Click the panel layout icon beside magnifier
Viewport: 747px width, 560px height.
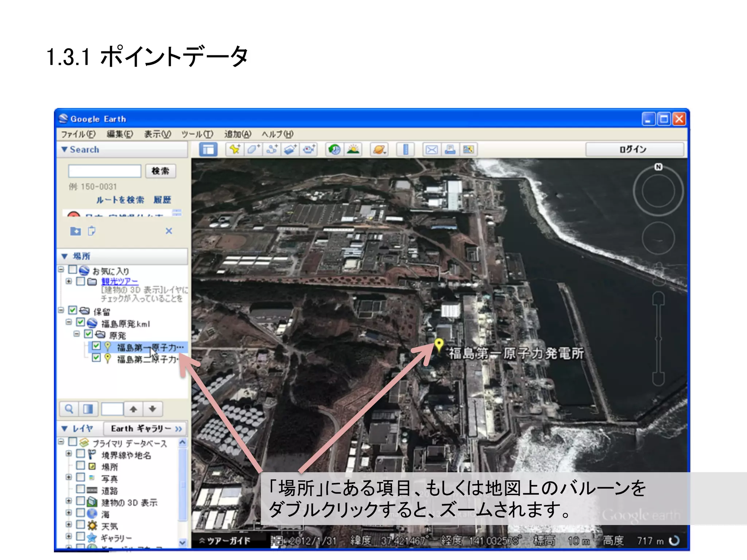pos(88,409)
